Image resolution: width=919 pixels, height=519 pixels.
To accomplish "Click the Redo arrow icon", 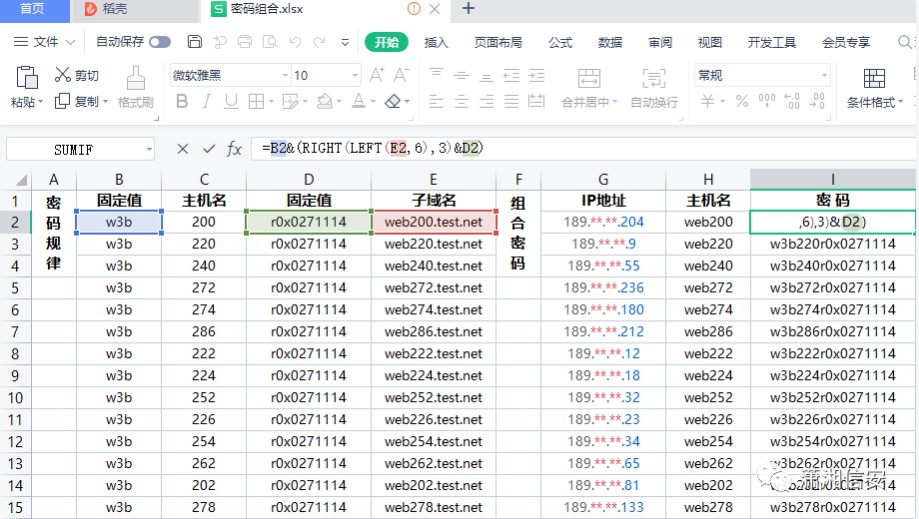I will pos(319,42).
